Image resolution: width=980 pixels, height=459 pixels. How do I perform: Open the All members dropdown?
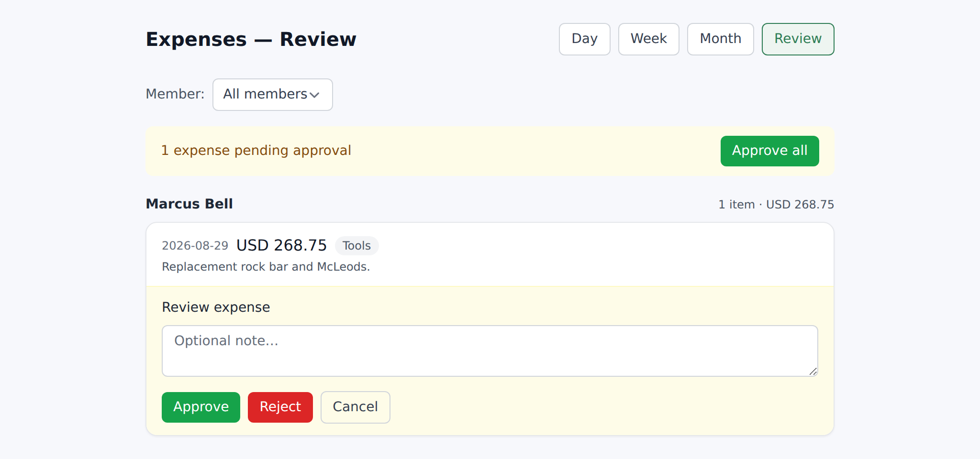coord(272,95)
